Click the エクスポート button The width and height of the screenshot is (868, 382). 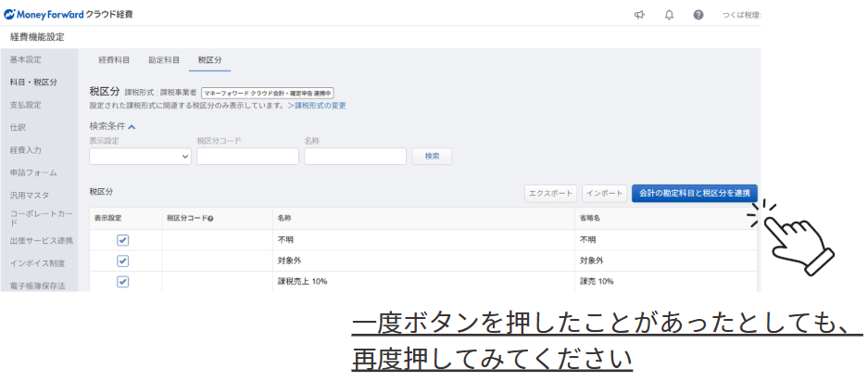(x=551, y=194)
